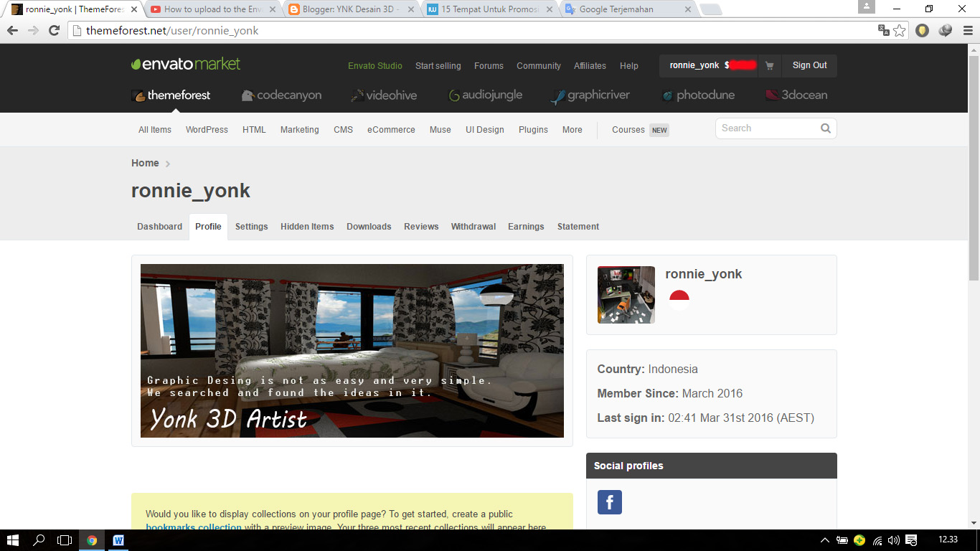The width and height of the screenshot is (980, 551).
Task: Switch to the Google Terjemahan browser tab
Action: tap(628, 9)
